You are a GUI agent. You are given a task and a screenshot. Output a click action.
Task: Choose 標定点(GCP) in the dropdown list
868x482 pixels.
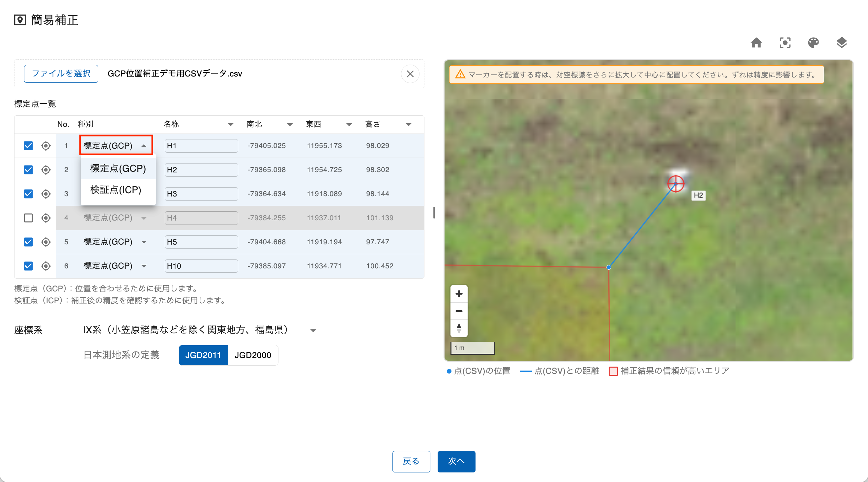pos(118,168)
